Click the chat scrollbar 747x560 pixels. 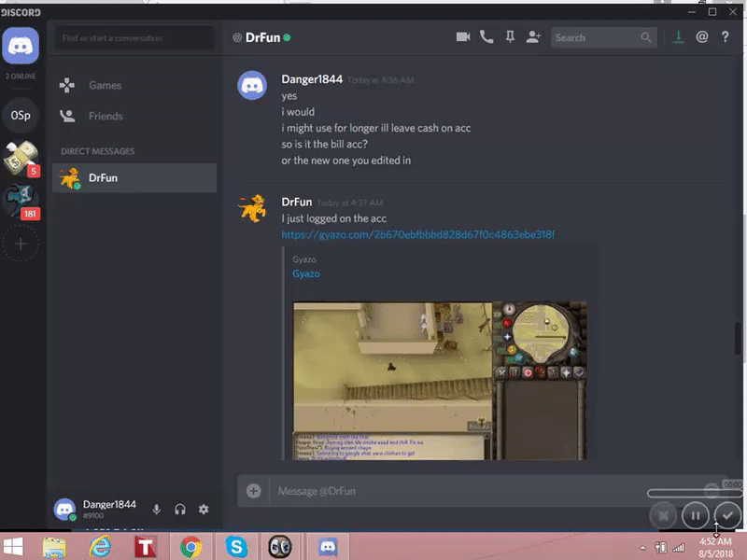[738, 338]
